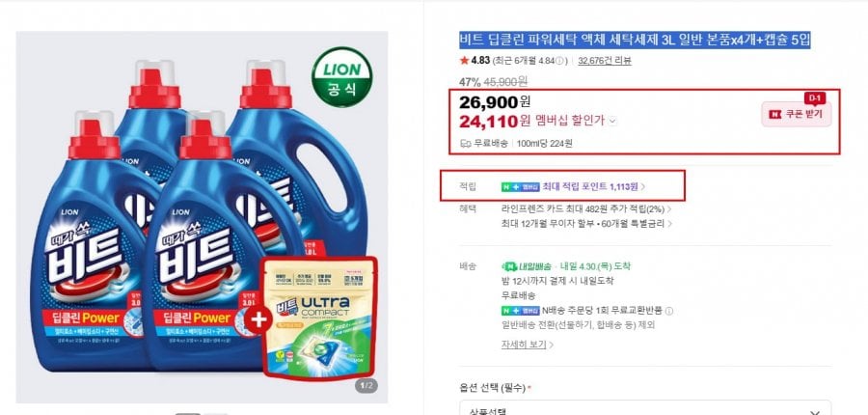
Task: Click the LION 공식 badge on image
Action: point(339,79)
